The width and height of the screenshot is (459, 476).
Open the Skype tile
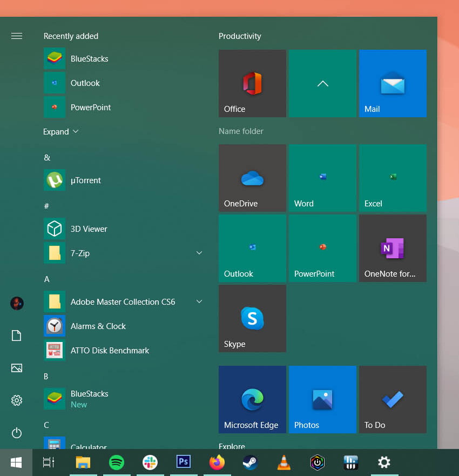[x=252, y=318]
